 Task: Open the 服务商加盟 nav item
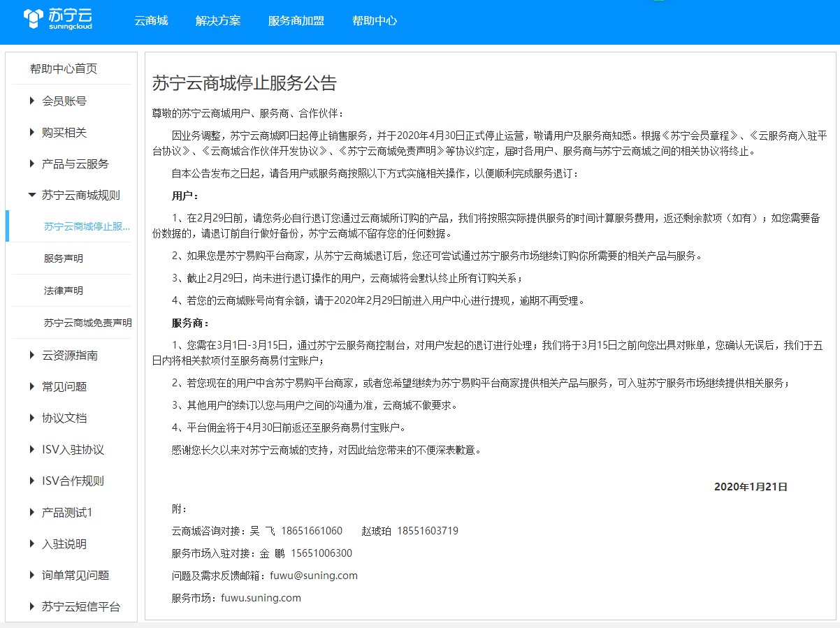coord(296,20)
